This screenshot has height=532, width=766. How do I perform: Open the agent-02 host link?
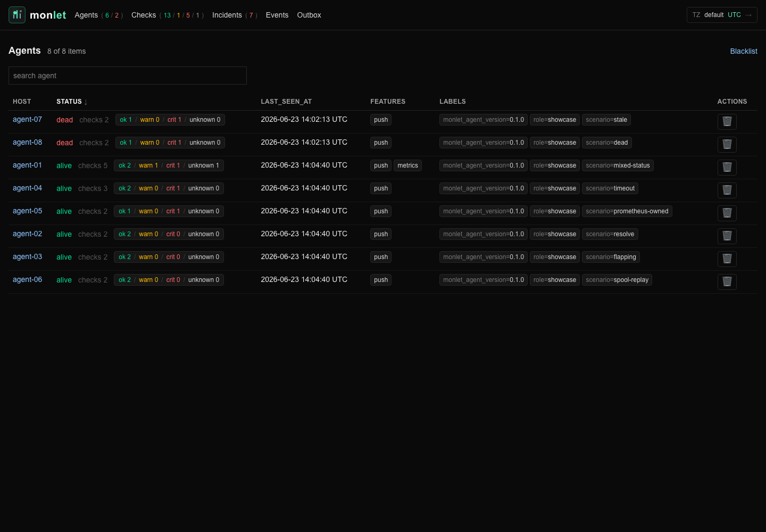27,234
